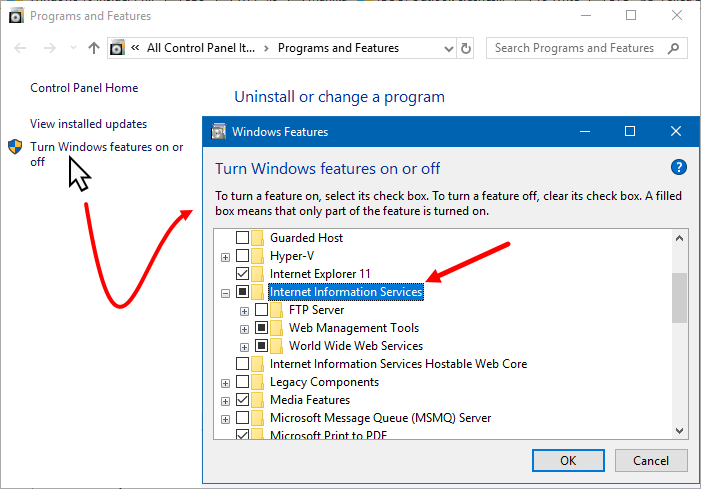Viewport: 701px width, 489px height.
Task: Refresh the Programs and Features view
Action: coord(465,48)
